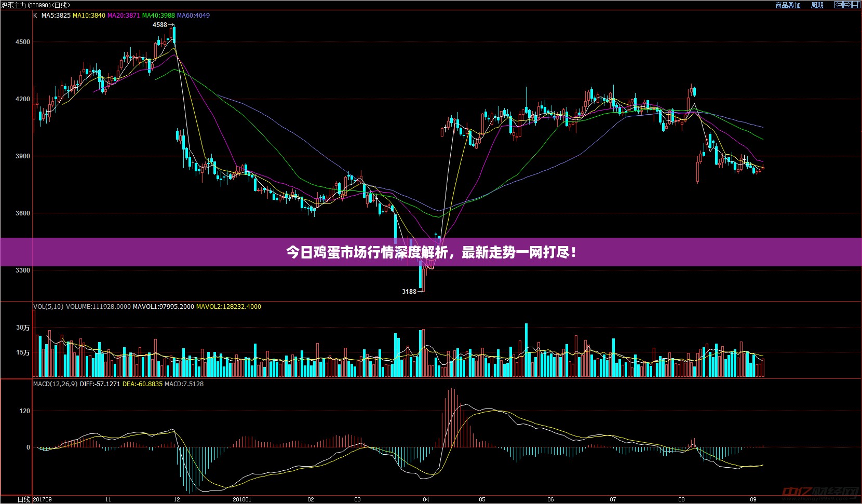Click the 4200 price axis label

pos(23,99)
